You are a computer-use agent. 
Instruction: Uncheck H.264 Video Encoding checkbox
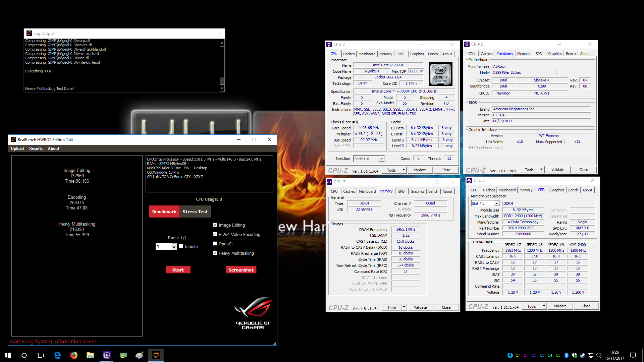pyautogui.click(x=215, y=234)
